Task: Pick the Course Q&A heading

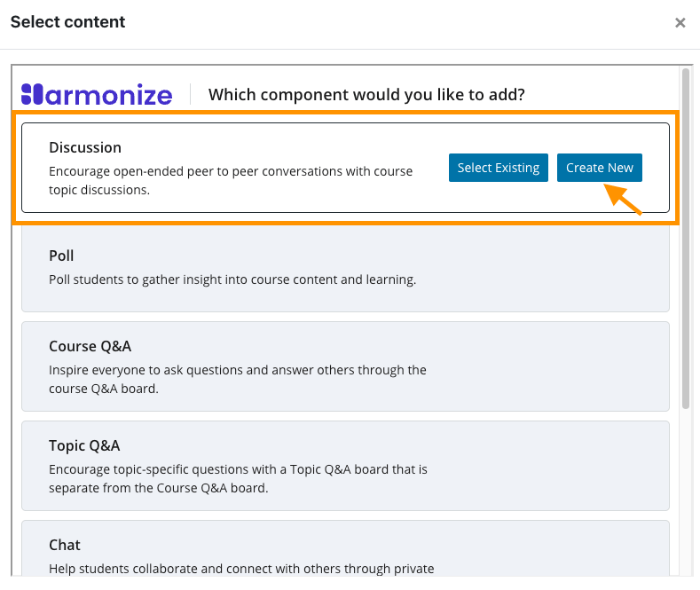Action: (x=90, y=346)
